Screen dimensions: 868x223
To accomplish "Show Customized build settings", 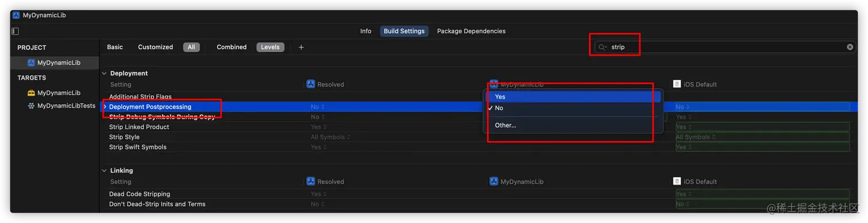I will coord(156,47).
